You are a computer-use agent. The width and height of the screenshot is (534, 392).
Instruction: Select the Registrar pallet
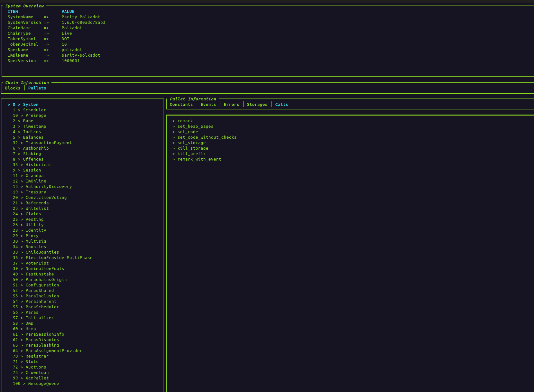pyautogui.click(x=31, y=356)
